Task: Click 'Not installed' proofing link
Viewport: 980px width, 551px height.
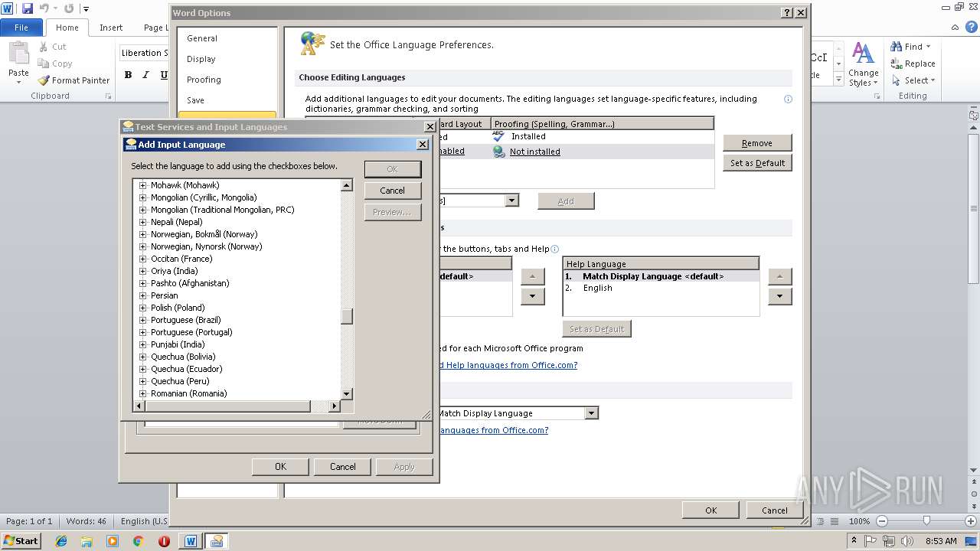Action: tap(535, 152)
